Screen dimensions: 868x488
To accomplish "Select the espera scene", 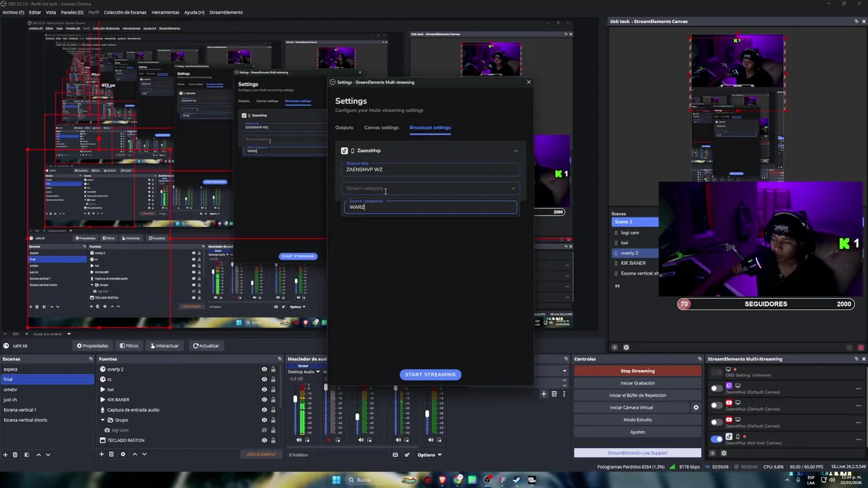I will coord(46,369).
